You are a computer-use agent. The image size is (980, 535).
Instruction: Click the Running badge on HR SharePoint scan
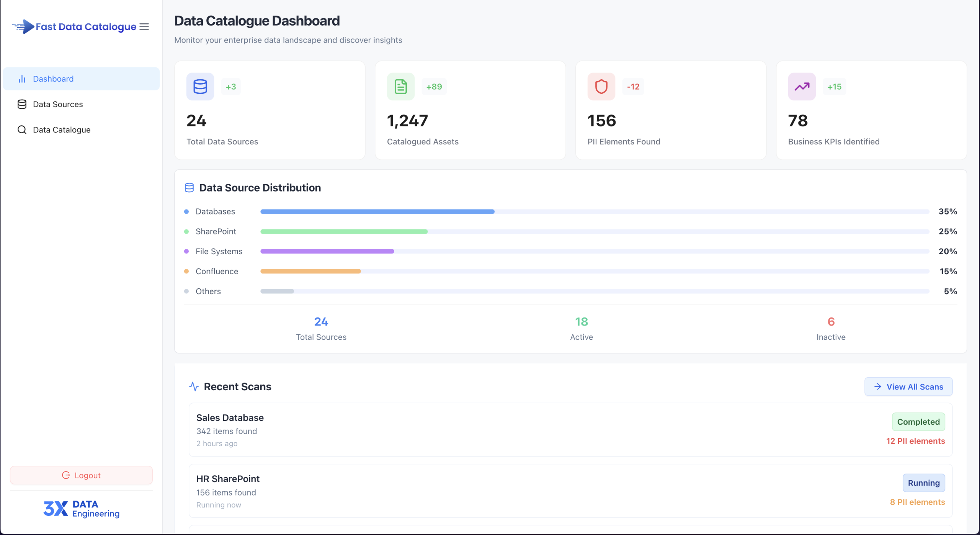tap(924, 483)
